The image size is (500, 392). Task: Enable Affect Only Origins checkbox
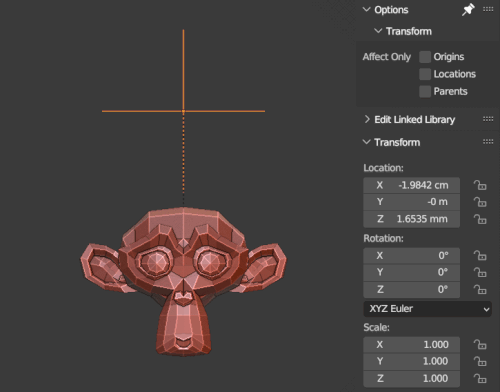coord(425,57)
